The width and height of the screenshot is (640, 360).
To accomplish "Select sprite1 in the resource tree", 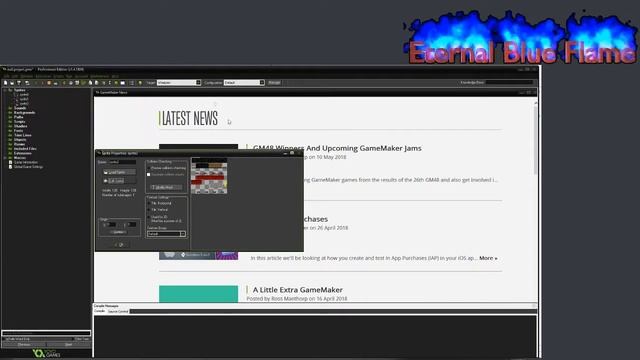I will pyautogui.click(x=24, y=99).
